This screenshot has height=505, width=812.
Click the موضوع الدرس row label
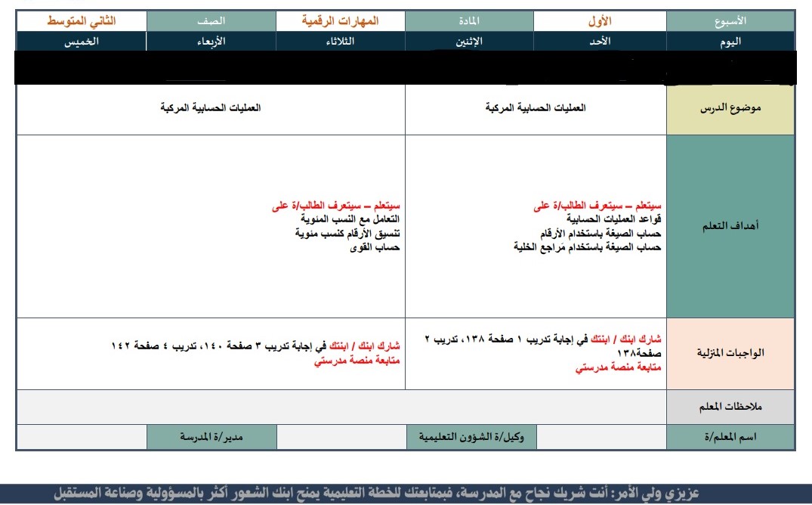click(x=730, y=109)
